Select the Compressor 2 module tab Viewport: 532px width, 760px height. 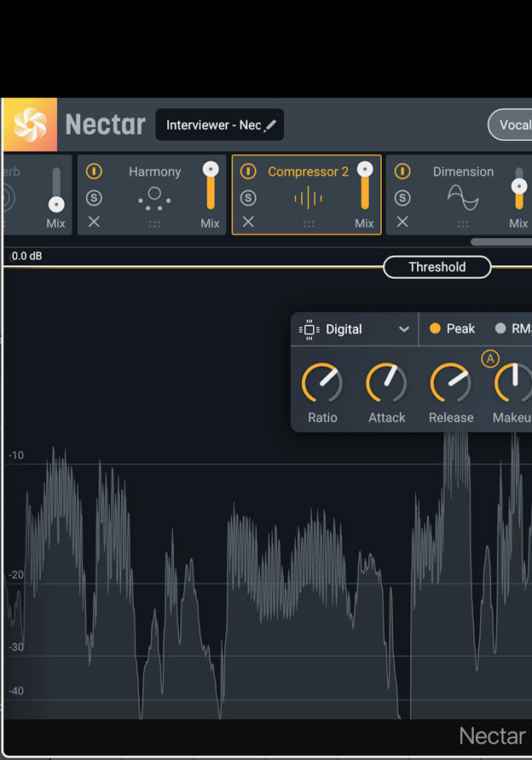click(308, 171)
